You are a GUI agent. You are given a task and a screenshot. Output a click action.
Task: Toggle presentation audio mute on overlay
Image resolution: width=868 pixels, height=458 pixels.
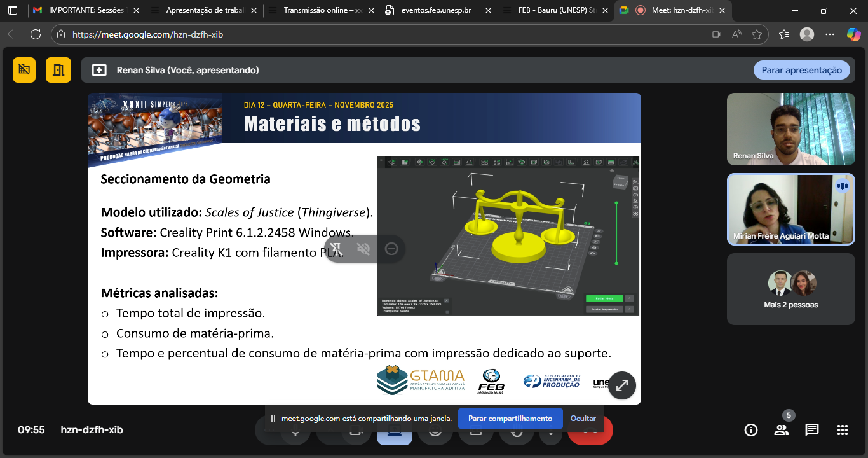pyautogui.click(x=363, y=249)
